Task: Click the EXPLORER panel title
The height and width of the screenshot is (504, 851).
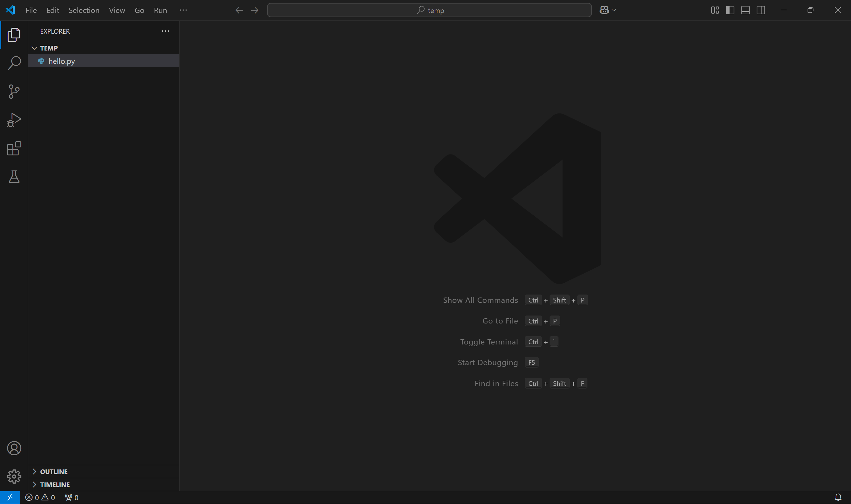Action: (x=55, y=31)
